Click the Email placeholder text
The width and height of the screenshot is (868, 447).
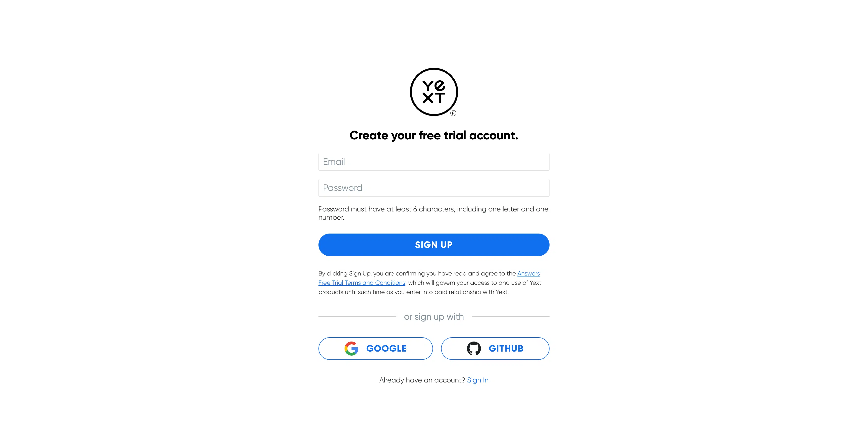pyautogui.click(x=334, y=162)
